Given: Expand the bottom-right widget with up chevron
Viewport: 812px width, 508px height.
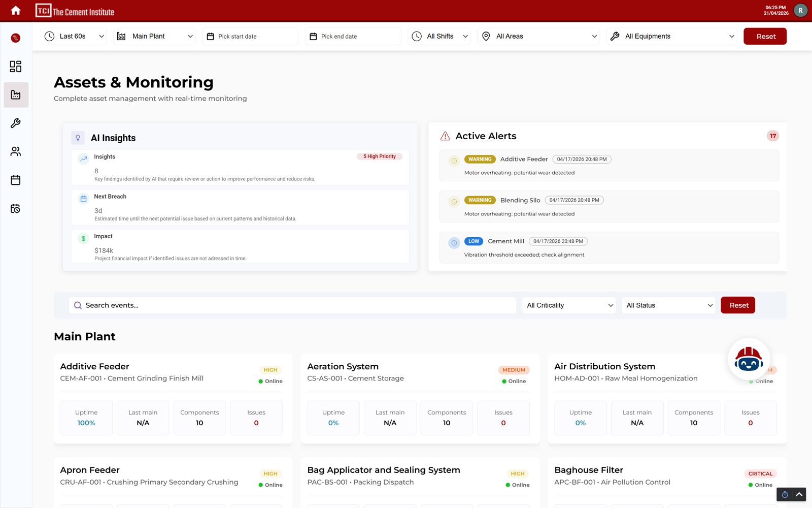Looking at the screenshot, I should 799,494.
